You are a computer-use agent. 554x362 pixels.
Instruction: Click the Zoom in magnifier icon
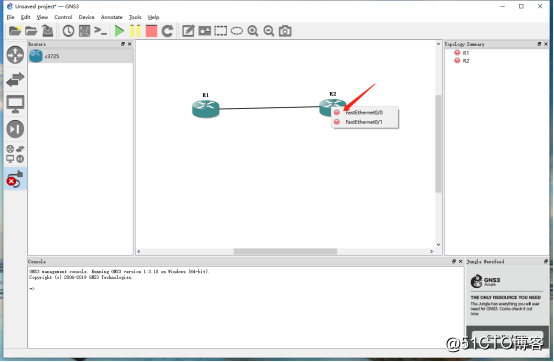(x=253, y=31)
